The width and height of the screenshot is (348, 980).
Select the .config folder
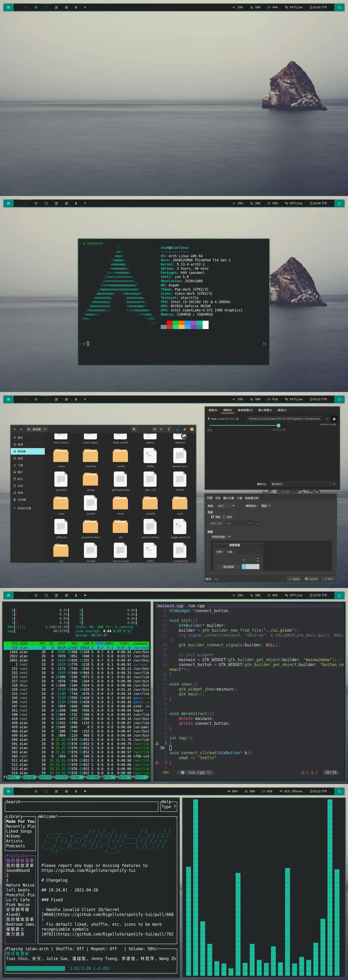pyautogui.click(x=120, y=458)
